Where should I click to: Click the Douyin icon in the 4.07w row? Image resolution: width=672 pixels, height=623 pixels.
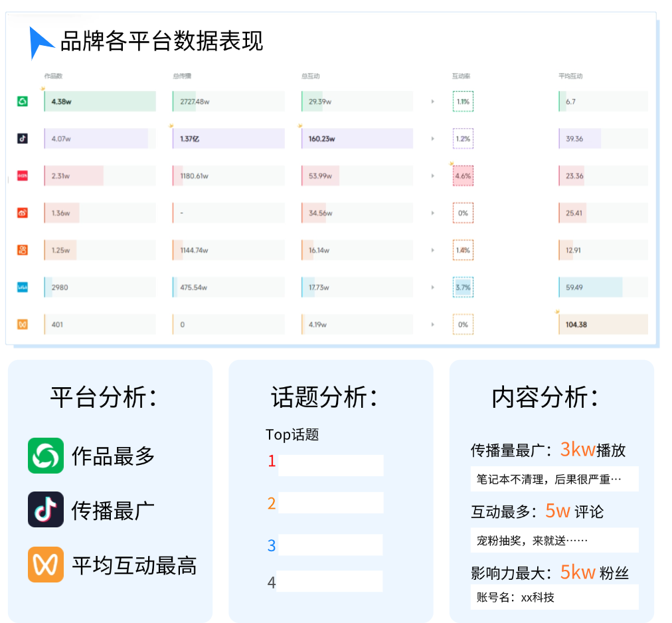23,139
